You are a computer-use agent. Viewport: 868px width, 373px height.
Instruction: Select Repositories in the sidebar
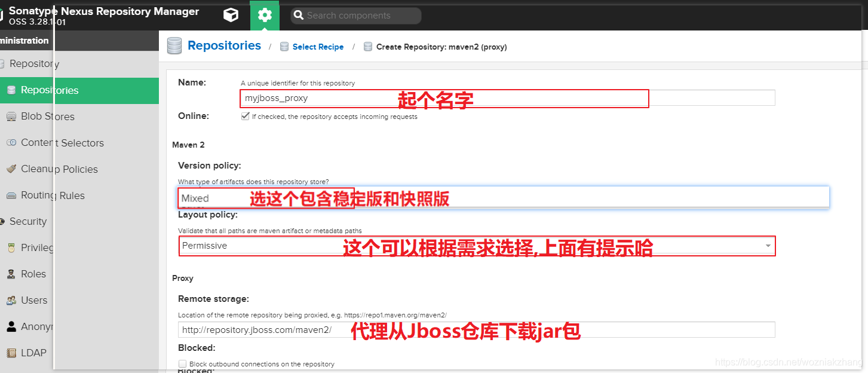click(x=79, y=90)
